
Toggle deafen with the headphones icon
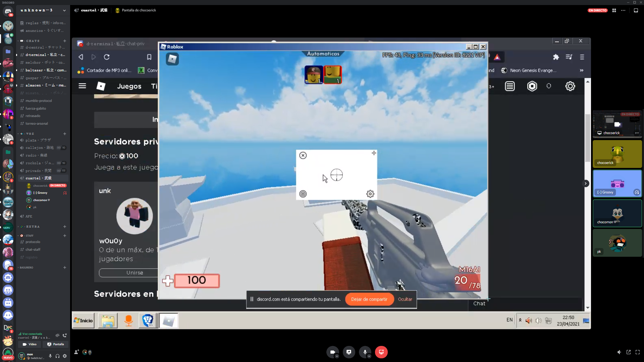(x=57, y=356)
